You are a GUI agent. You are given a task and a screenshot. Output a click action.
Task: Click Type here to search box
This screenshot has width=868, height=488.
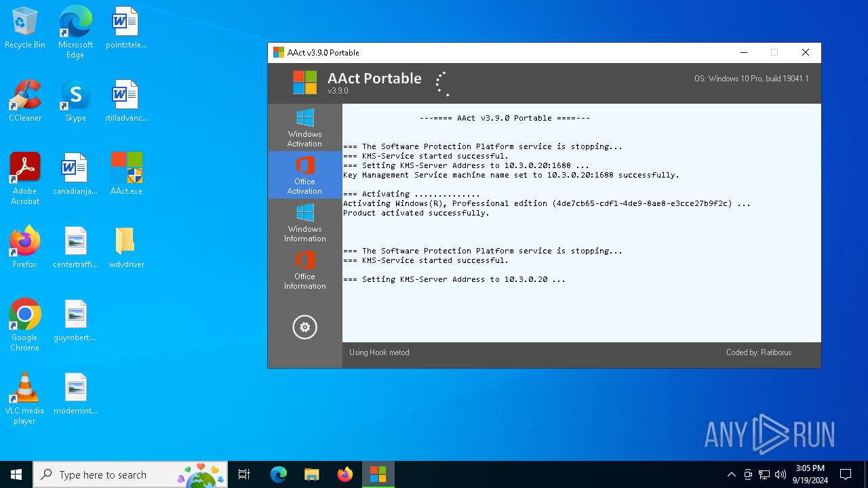(130, 474)
